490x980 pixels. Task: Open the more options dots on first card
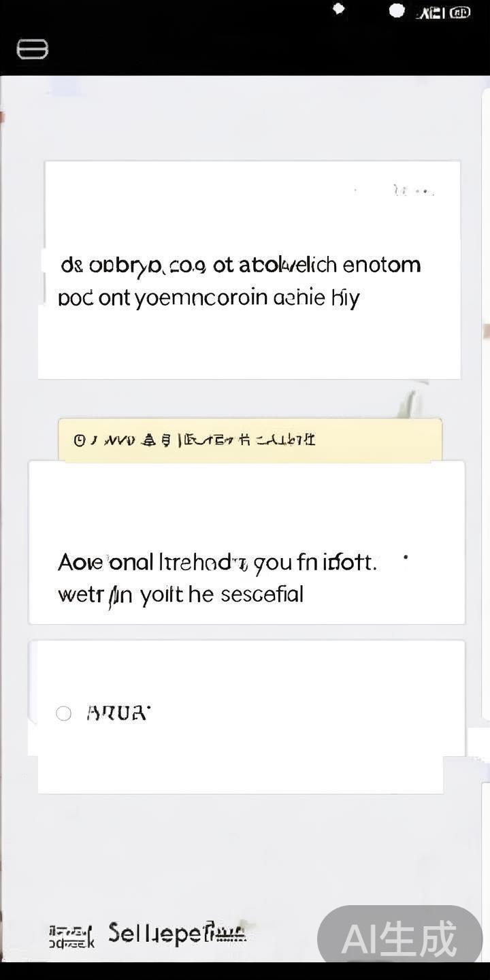click(x=414, y=191)
